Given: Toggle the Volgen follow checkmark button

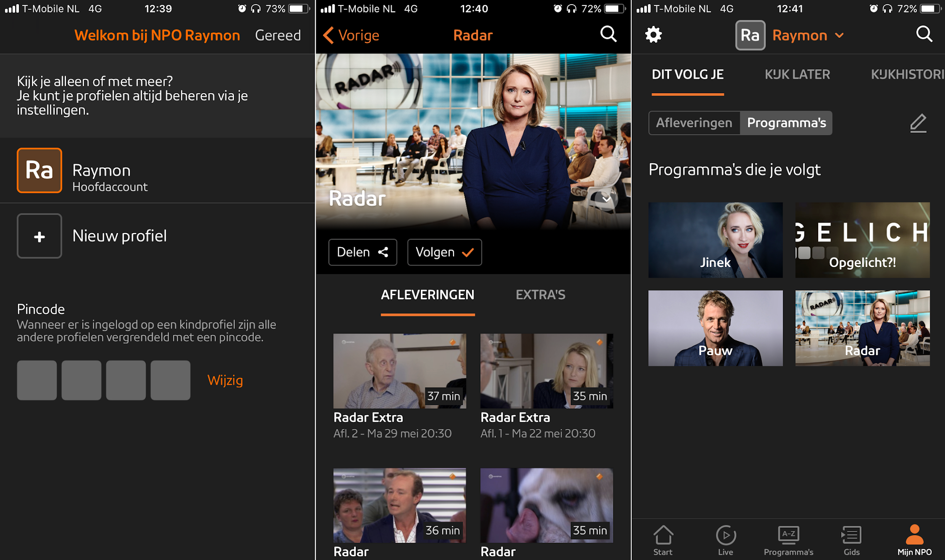Looking at the screenshot, I should click(x=444, y=252).
